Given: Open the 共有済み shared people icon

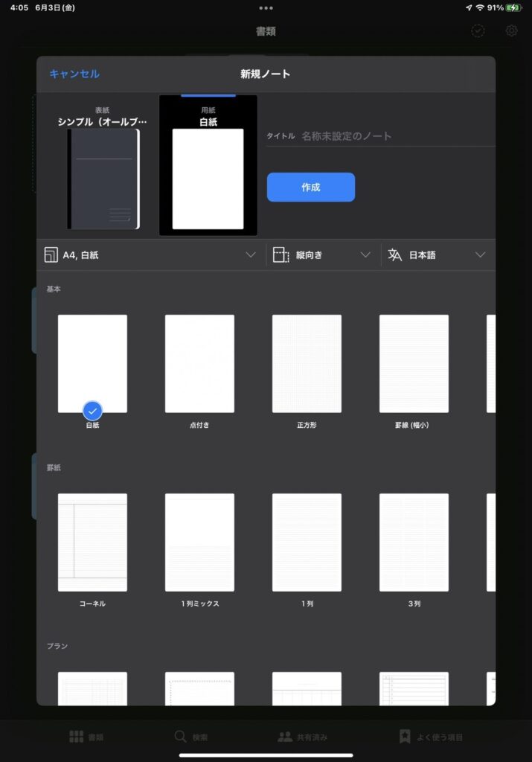Looking at the screenshot, I should 284,737.
